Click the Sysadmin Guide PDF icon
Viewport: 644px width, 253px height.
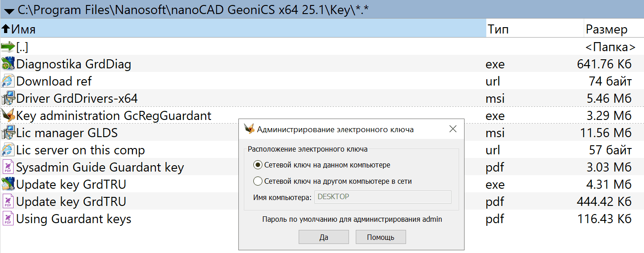click(8, 167)
